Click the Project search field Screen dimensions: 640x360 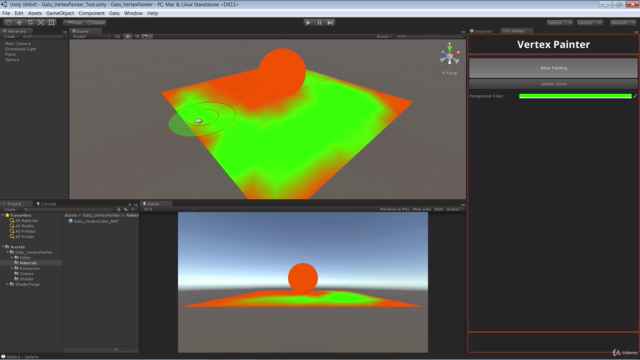69,209
